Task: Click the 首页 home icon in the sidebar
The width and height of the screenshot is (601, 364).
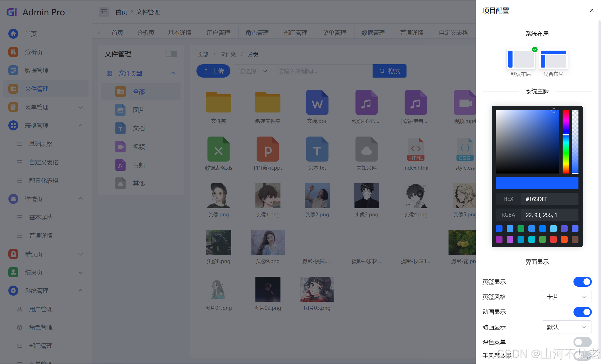Action: pos(13,34)
